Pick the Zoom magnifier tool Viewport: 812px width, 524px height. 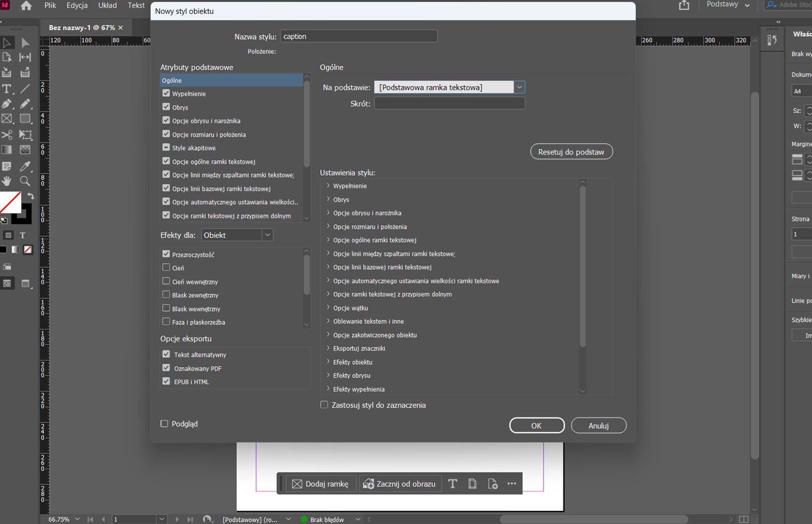click(x=25, y=181)
